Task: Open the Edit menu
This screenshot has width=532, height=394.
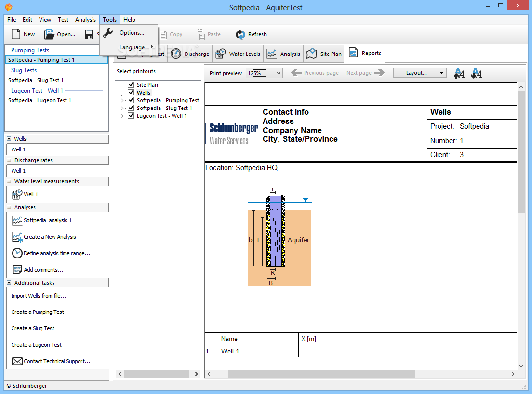Action: tap(27, 20)
